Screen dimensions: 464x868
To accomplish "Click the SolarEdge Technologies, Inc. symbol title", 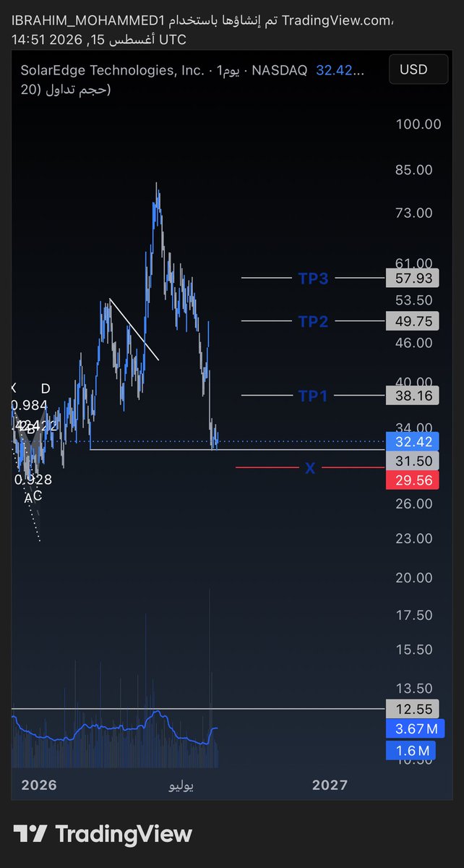I will (x=113, y=70).
